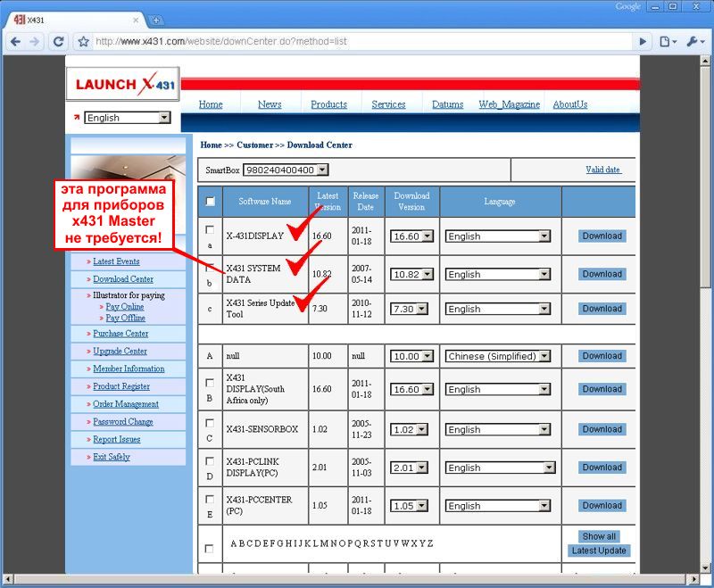Open the AboutUs menu item
Screen dimensions: 714x588
[570, 104]
